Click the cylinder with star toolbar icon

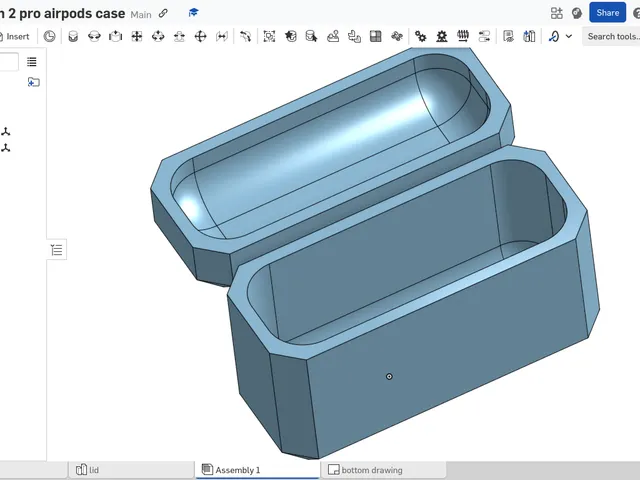point(291,36)
